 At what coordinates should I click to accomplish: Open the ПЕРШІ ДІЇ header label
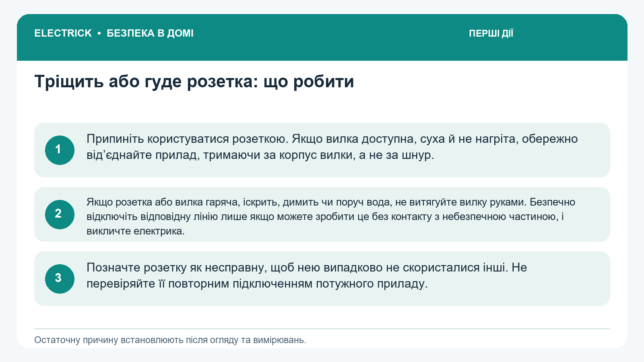[491, 33]
